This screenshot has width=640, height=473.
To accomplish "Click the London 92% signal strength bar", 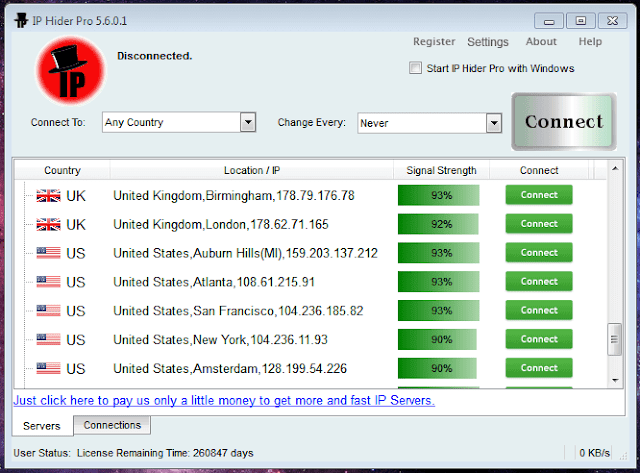I will point(438,224).
